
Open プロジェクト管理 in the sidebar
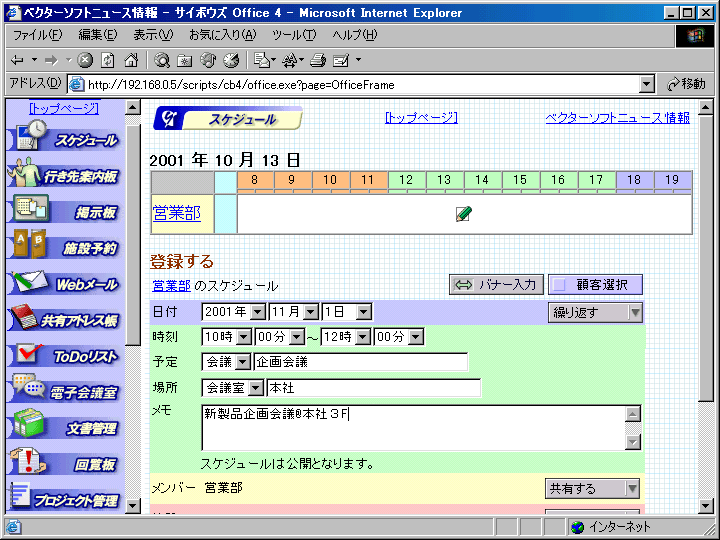click(x=64, y=498)
